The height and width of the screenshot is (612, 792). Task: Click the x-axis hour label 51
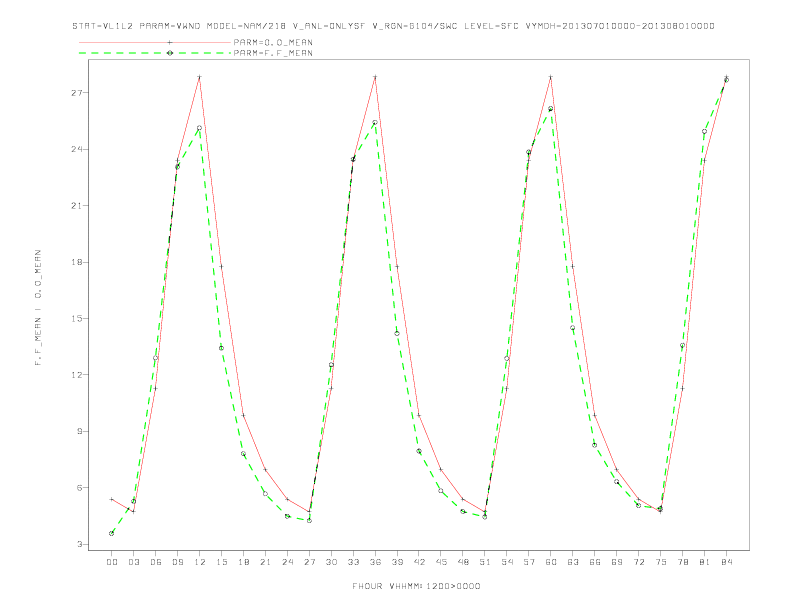485,562
